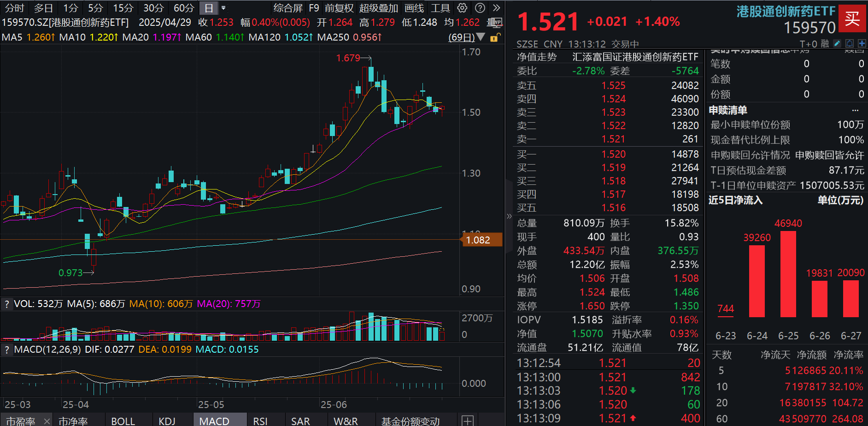Image resolution: width=868 pixels, height=426 pixels.
Task: Expand the (69日) dropdown triangle
Action: click(480, 37)
